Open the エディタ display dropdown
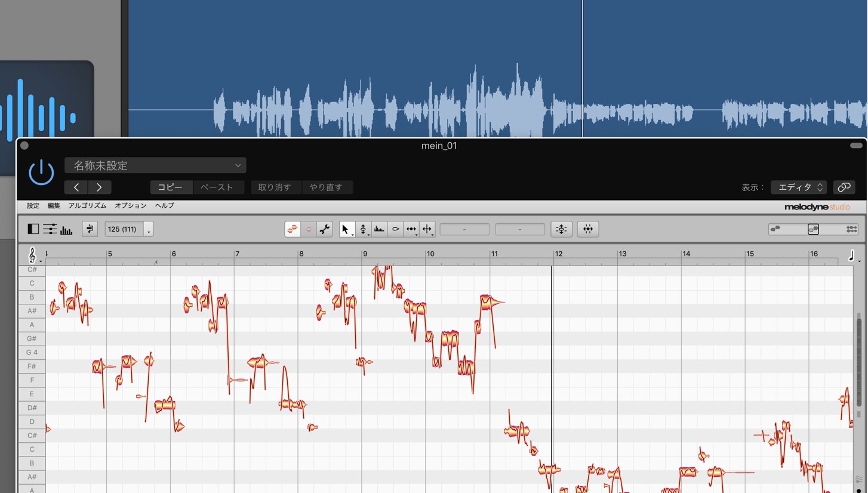The width and height of the screenshot is (868, 493). click(x=799, y=187)
